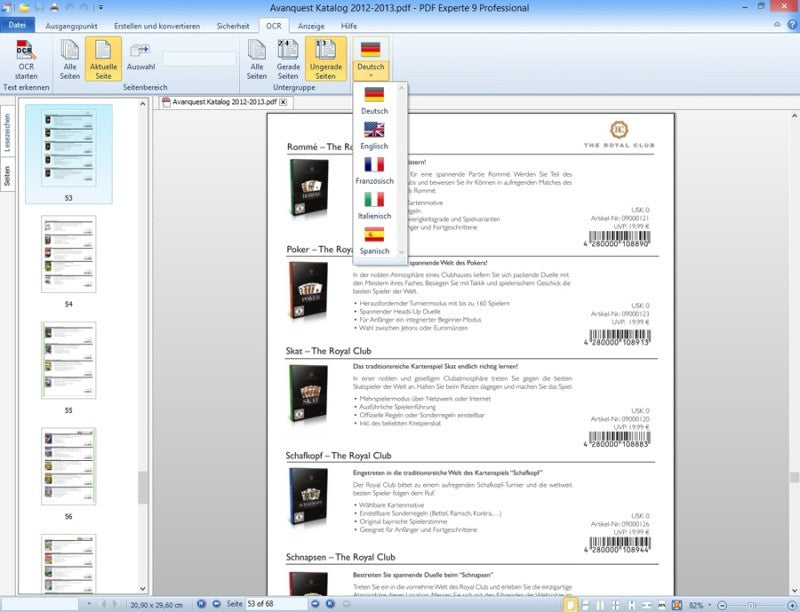The width and height of the screenshot is (800, 612).
Task: Click the orange full screen icon
Action: [677, 605]
